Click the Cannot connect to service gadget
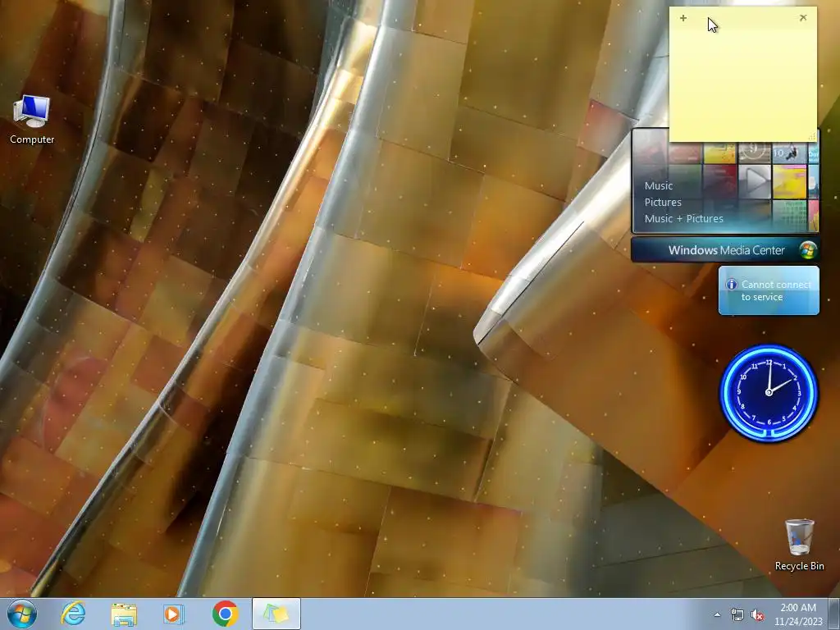This screenshot has width=840, height=630. click(x=769, y=290)
